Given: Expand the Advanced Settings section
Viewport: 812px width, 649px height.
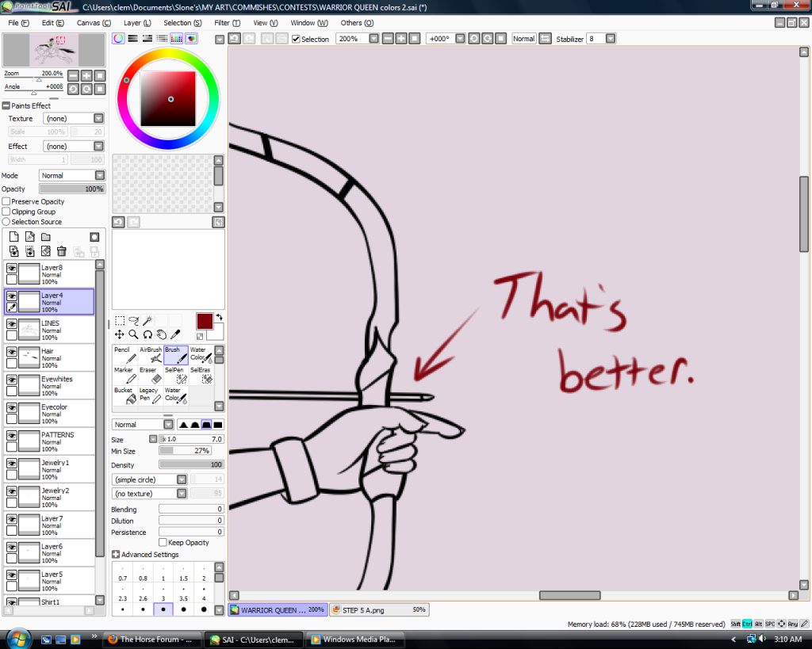Looking at the screenshot, I should point(116,554).
